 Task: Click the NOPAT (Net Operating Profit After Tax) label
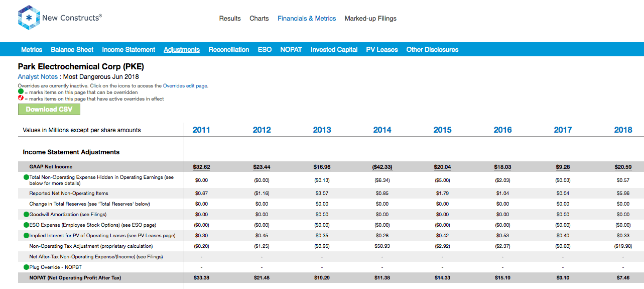click(x=75, y=278)
